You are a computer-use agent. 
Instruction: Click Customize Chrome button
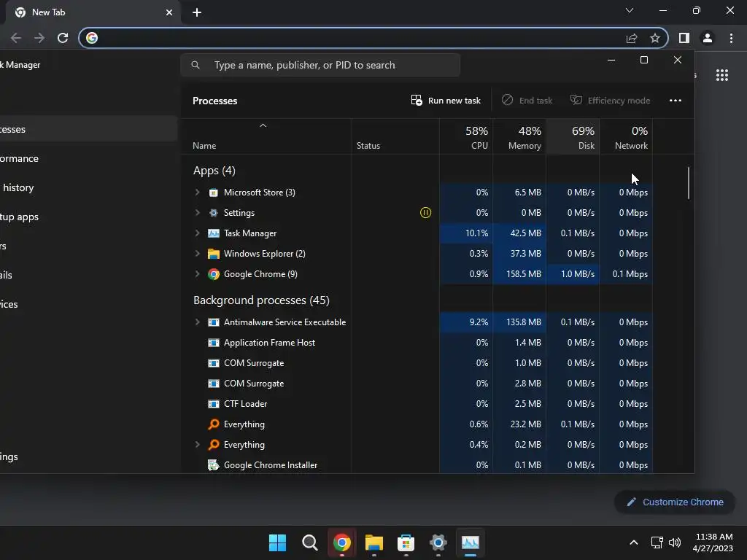pos(675,502)
